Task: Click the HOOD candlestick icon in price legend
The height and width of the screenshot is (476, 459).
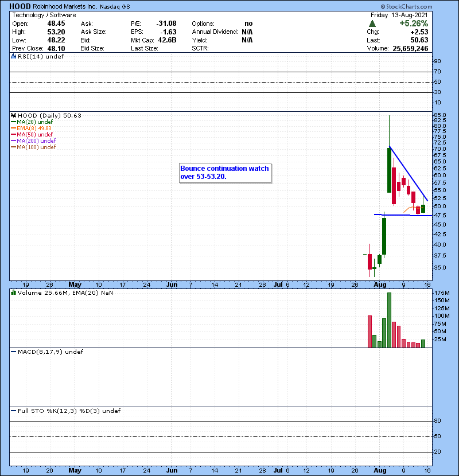Action: (x=13, y=116)
